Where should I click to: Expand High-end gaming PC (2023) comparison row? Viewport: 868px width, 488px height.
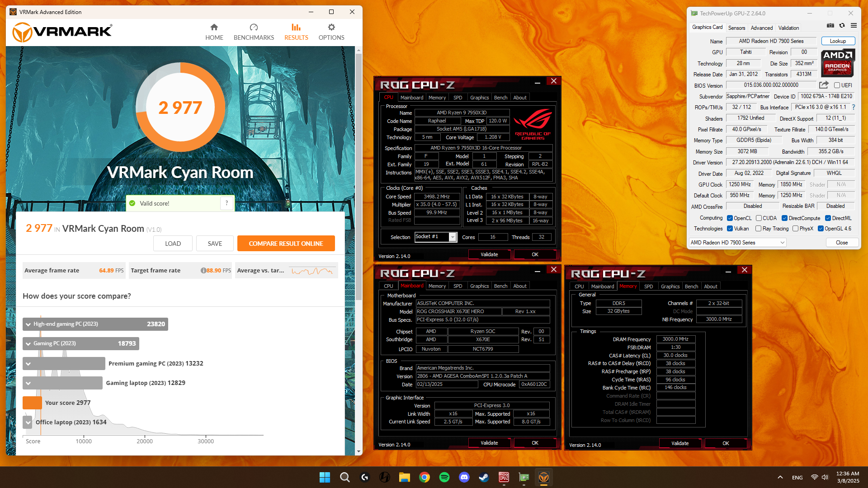pyautogui.click(x=95, y=324)
